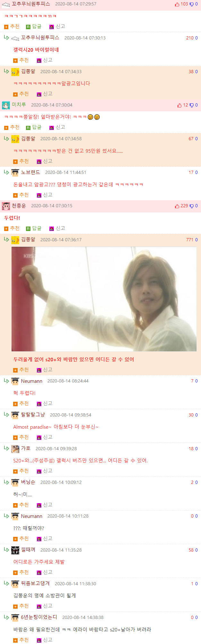Viewport: 201px width, 644px height.
Task: Click 천종운 profile avatar
Action: [6, 206]
